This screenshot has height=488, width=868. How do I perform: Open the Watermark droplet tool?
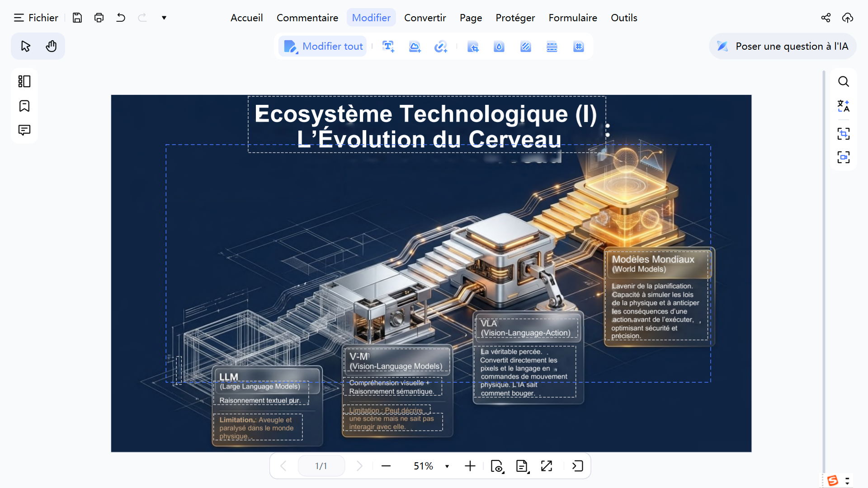pos(499,46)
